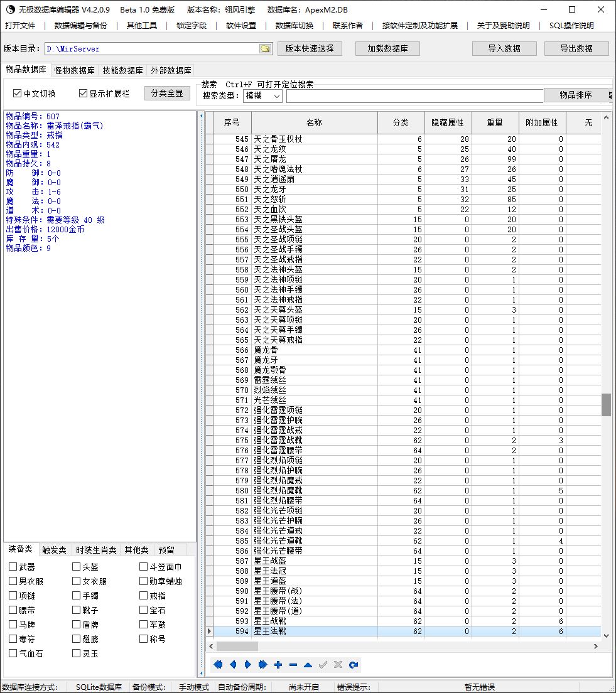This screenshot has height=693, width=616.
Task: Click row indicator arrow for row 594
Action: pos(209,631)
